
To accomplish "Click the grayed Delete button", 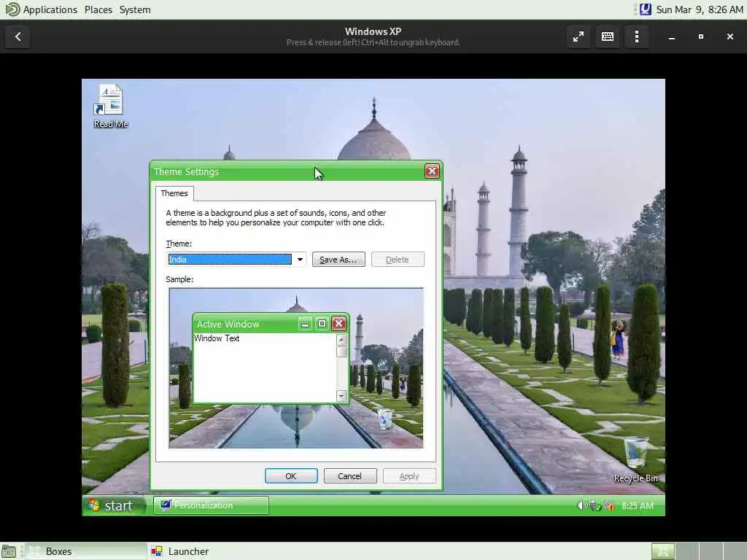I will [398, 260].
